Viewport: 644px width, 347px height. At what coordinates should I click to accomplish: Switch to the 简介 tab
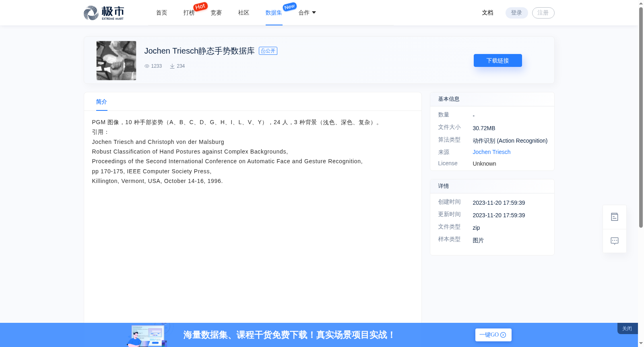click(x=101, y=102)
